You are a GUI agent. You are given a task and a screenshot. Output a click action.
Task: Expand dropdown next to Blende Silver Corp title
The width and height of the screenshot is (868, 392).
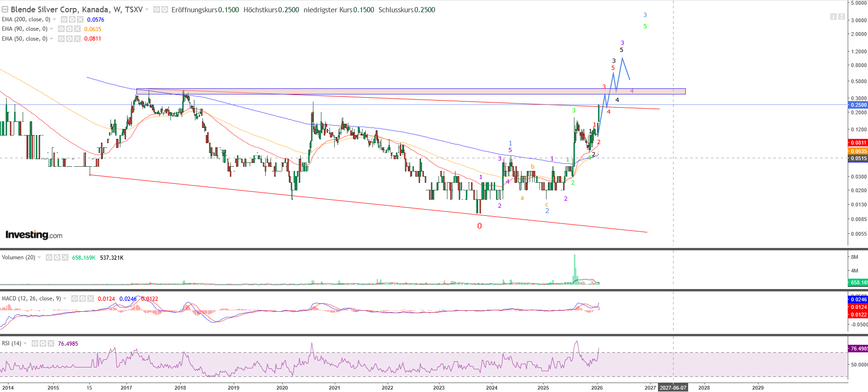pyautogui.click(x=147, y=9)
